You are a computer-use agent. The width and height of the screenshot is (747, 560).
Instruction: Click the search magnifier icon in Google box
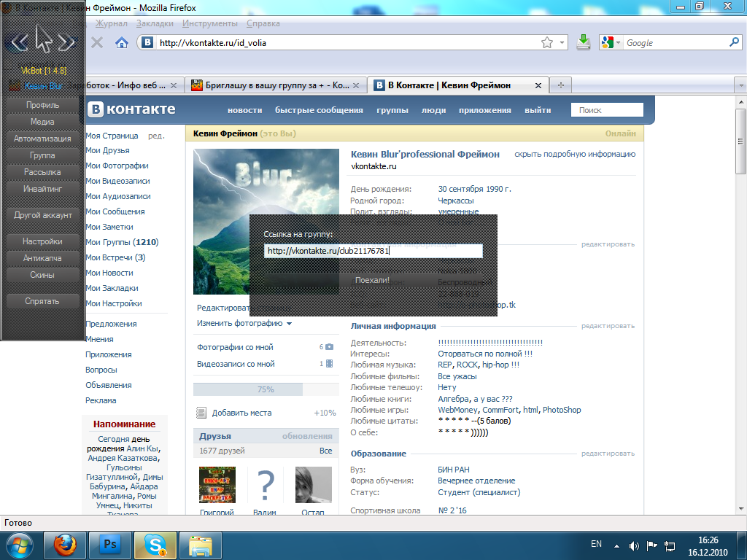[734, 42]
